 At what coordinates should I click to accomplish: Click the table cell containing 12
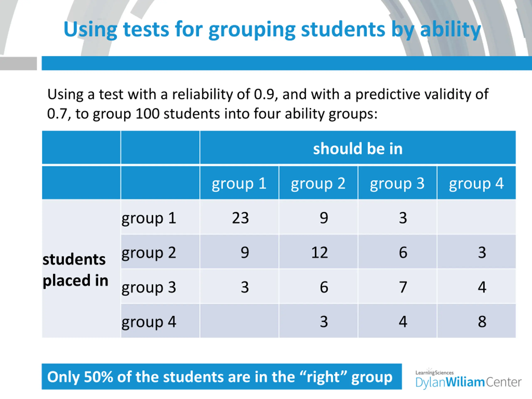[319, 252]
